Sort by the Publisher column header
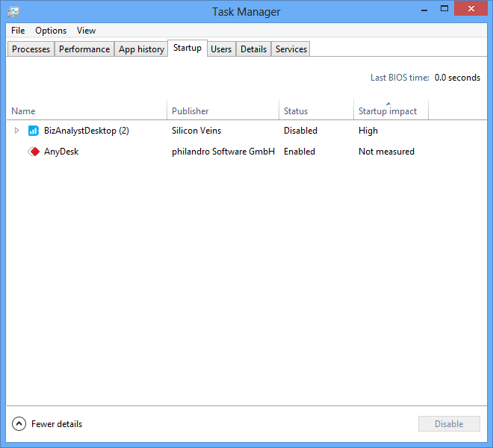493x448 pixels. (223, 111)
